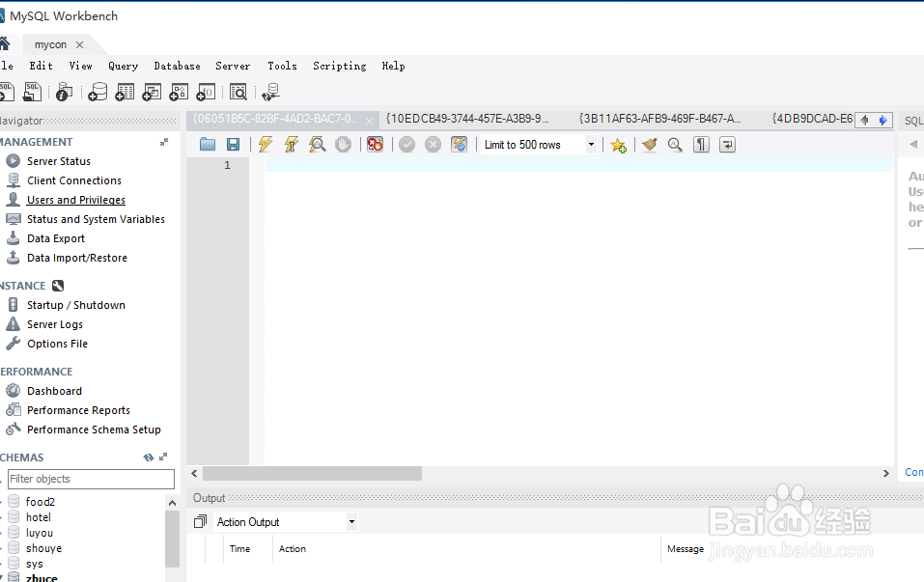Create new table icon in main toolbar
The image size is (924, 582).
pos(125,92)
